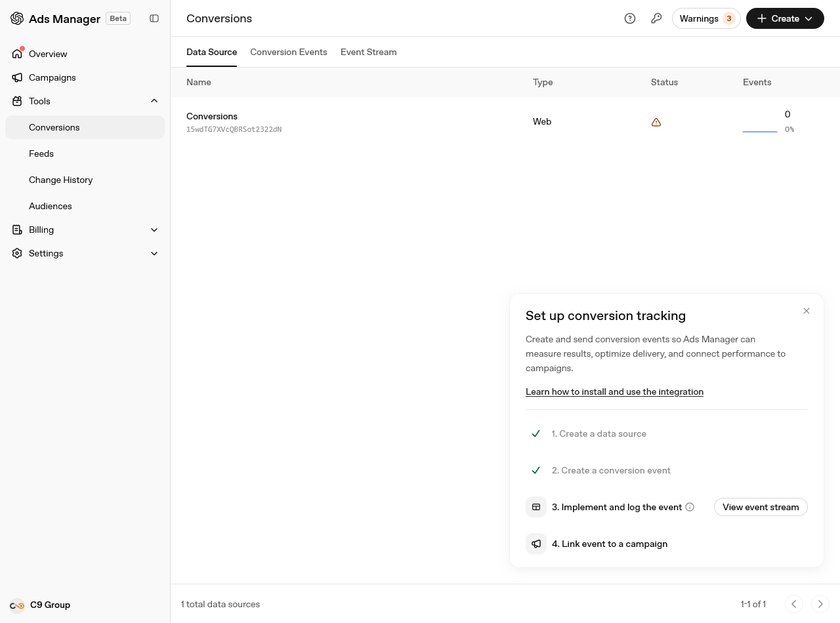Click the Settings gear icon
The height and width of the screenshot is (623, 840).
click(x=17, y=253)
